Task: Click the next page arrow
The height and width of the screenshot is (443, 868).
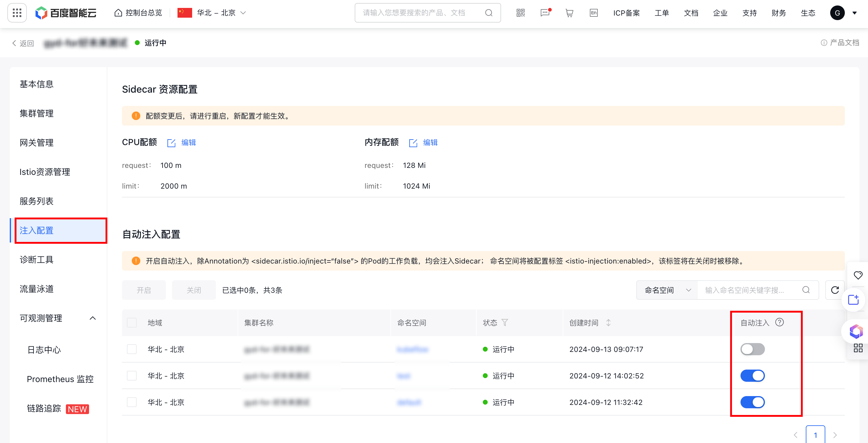Action: 835,435
